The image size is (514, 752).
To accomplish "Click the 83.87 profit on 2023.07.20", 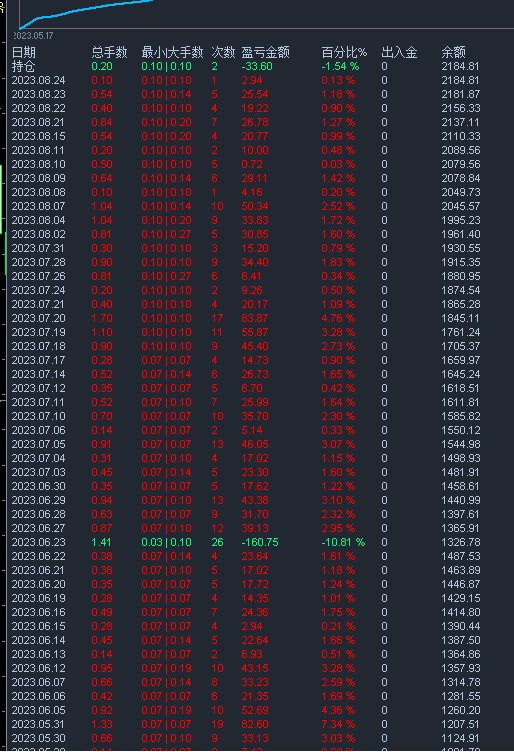I will coord(255,318).
